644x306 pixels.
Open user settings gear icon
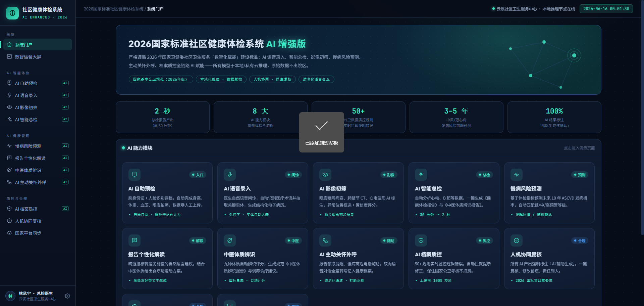click(67, 296)
